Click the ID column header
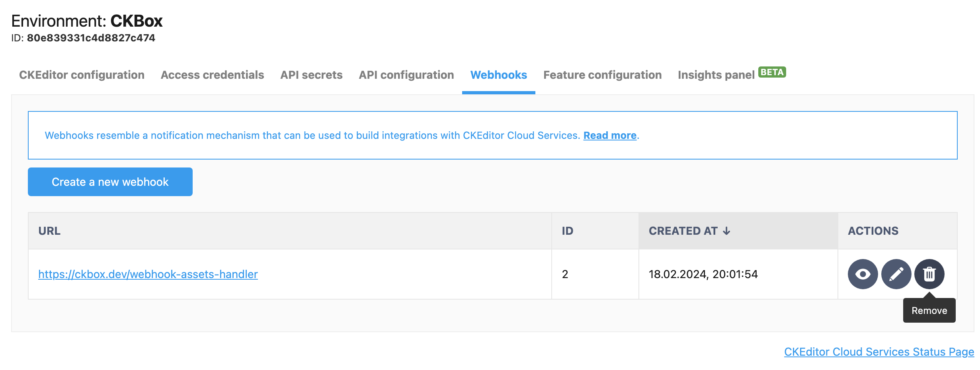The image size is (980, 370). tap(567, 231)
